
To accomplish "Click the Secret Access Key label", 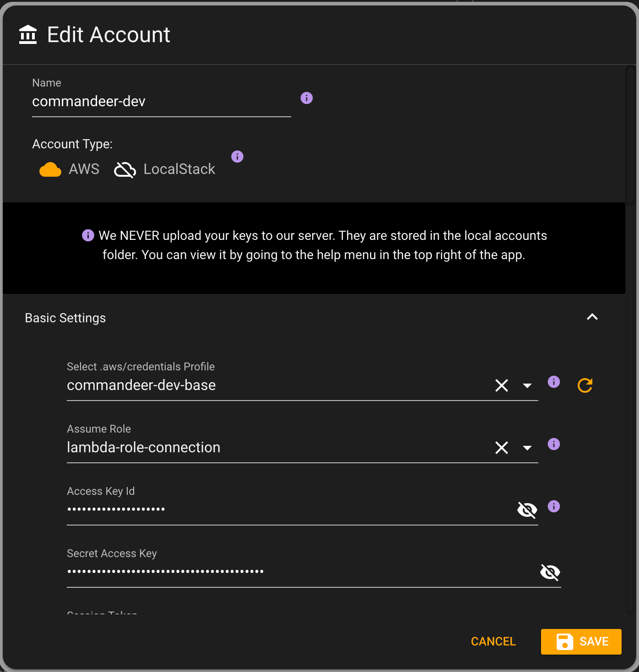I will (x=112, y=553).
